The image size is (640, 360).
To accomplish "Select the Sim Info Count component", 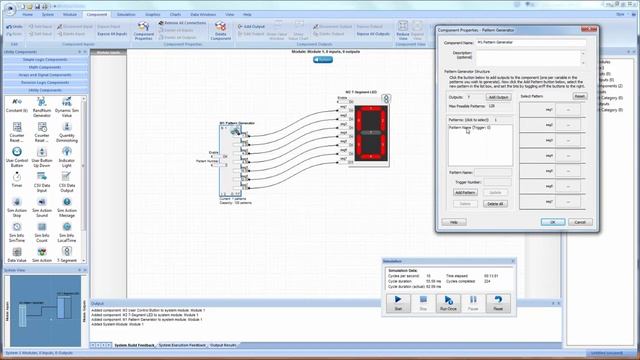I will pos(42,232).
